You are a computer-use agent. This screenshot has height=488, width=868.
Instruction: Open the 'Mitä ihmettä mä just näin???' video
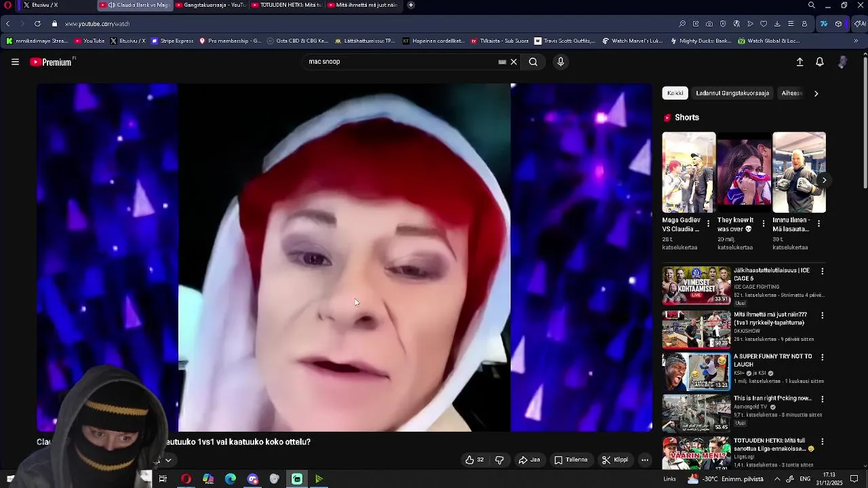[x=771, y=319]
